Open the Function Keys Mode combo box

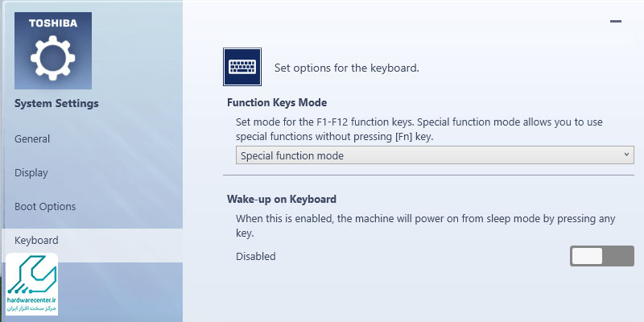coord(435,155)
